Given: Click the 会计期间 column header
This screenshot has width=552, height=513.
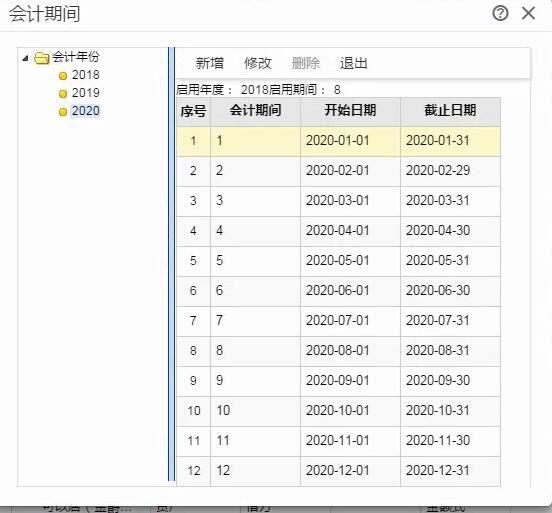Looking at the screenshot, I should tap(256, 112).
